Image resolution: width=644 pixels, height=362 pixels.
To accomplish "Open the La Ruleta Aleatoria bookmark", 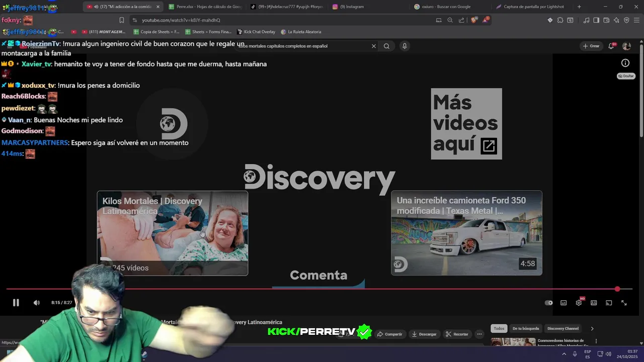I will point(301,32).
